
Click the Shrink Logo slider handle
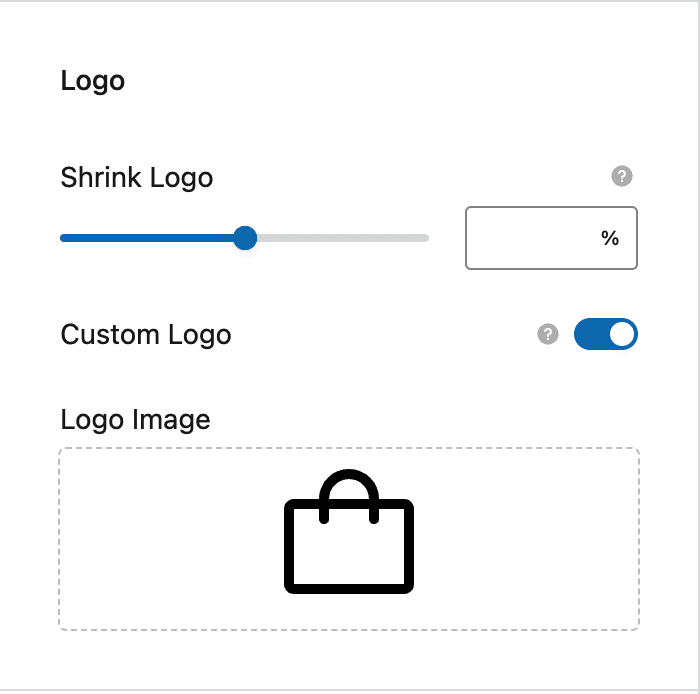245,238
